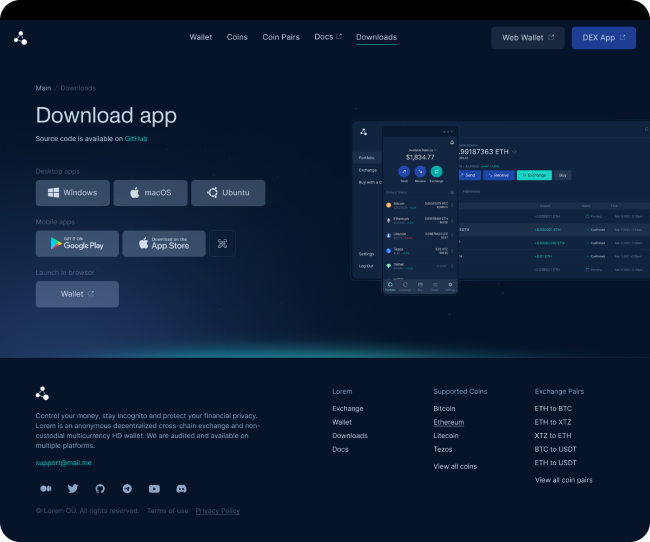Click the teal Exchange button in desktop mockup

pos(534,175)
